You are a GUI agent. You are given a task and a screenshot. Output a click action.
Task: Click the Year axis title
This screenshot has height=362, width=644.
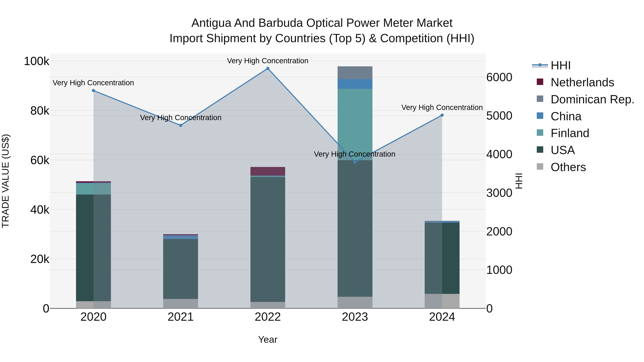click(x=268, y=339)
